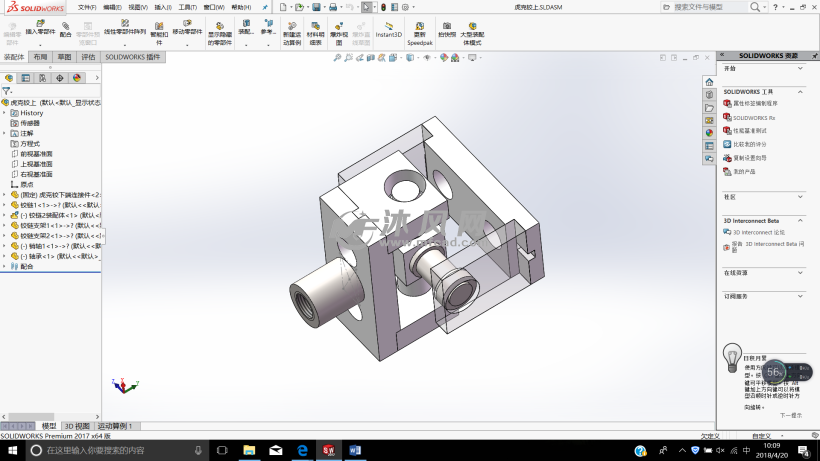Open the ConfigurationManager tab icon
Viewport: 820px width, 461px height.
point(42,78)
